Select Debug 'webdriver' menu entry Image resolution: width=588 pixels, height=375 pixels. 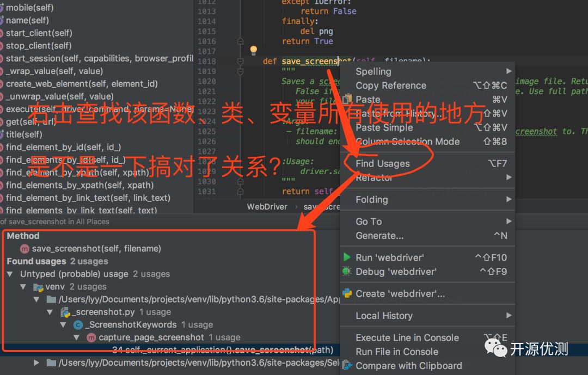427,272
